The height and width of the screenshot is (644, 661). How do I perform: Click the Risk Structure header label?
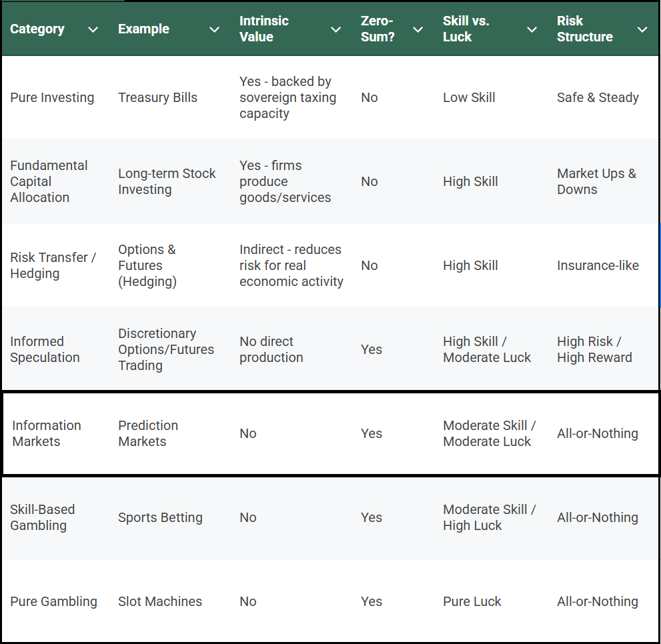click(585, 29)
